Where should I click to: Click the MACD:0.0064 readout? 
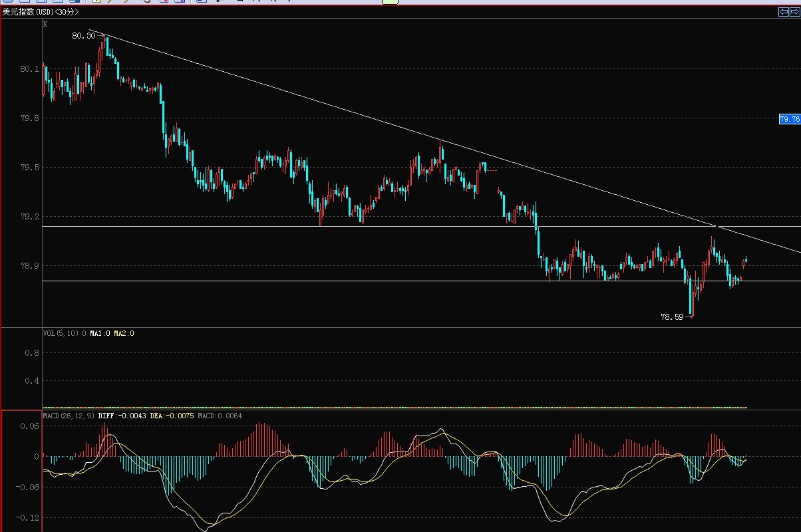(x=220, y=416)
